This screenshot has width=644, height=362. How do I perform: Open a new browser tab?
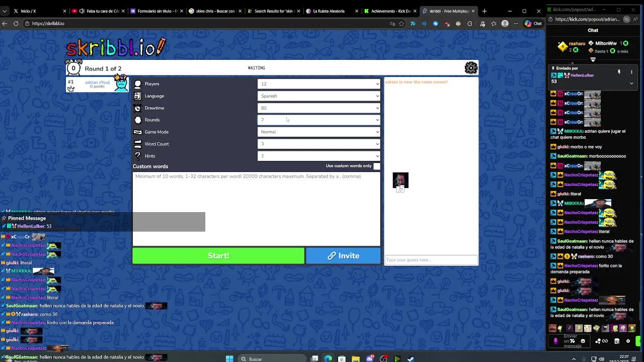[x=484, y=11]
